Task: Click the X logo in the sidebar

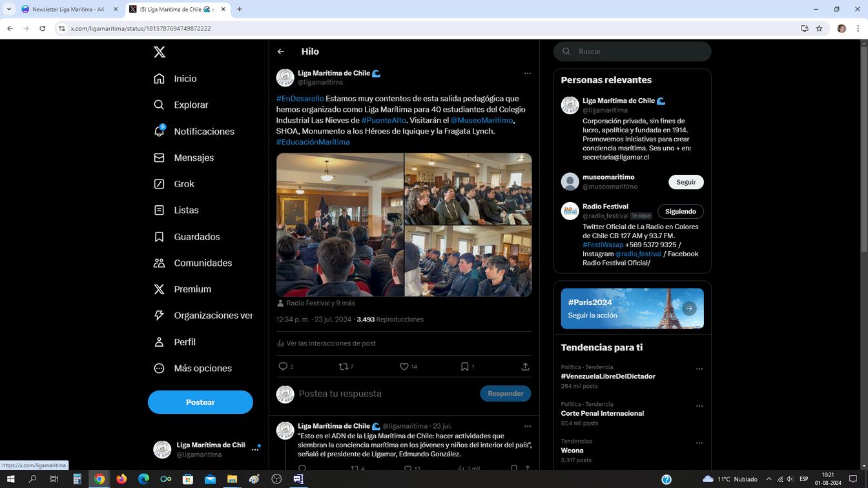Action: (x=160, y=52)
